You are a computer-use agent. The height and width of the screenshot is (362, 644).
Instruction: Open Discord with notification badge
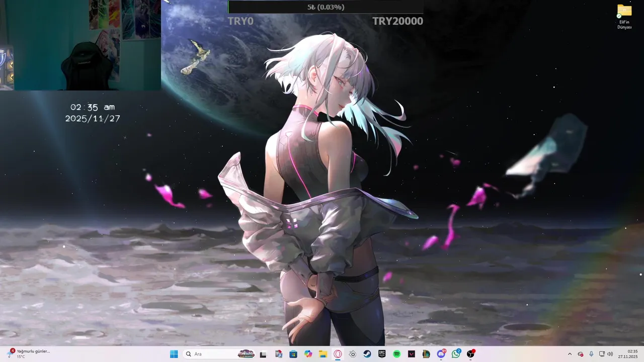click(x=441, y=354)
